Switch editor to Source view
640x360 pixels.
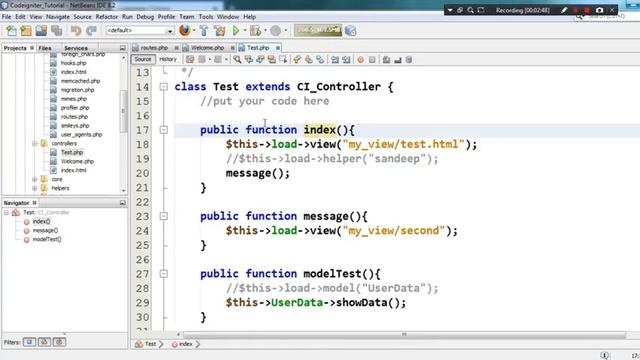tap(143, 59)
